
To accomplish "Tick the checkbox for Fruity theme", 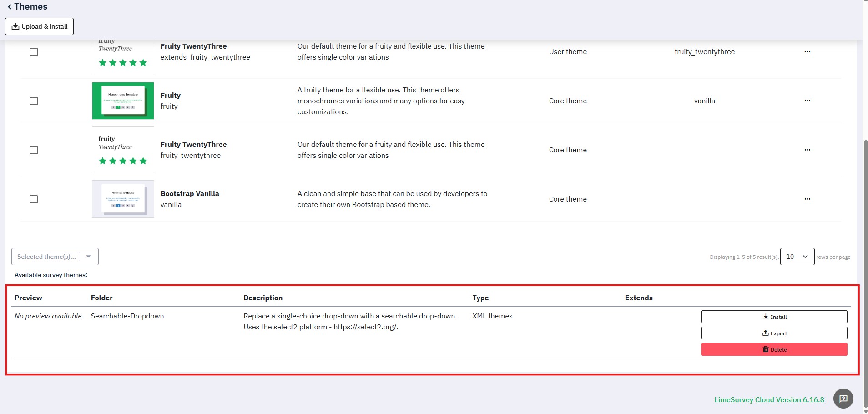I will click(34, 101).
